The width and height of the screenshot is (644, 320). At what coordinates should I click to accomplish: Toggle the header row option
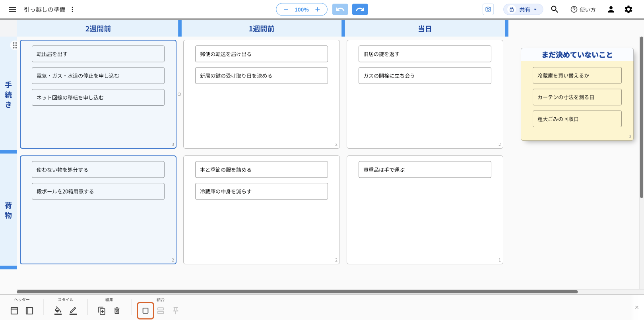tap(14, 311)
